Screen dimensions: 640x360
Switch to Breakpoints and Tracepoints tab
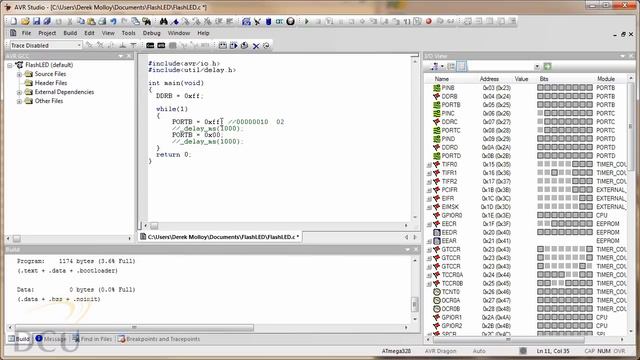coord(159,339)
